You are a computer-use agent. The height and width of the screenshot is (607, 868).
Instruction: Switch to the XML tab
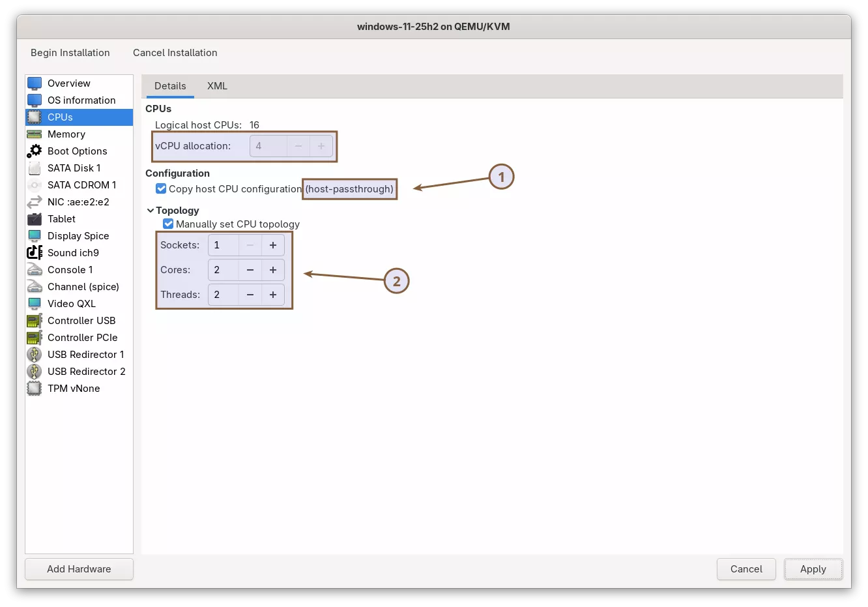point(216,85)
